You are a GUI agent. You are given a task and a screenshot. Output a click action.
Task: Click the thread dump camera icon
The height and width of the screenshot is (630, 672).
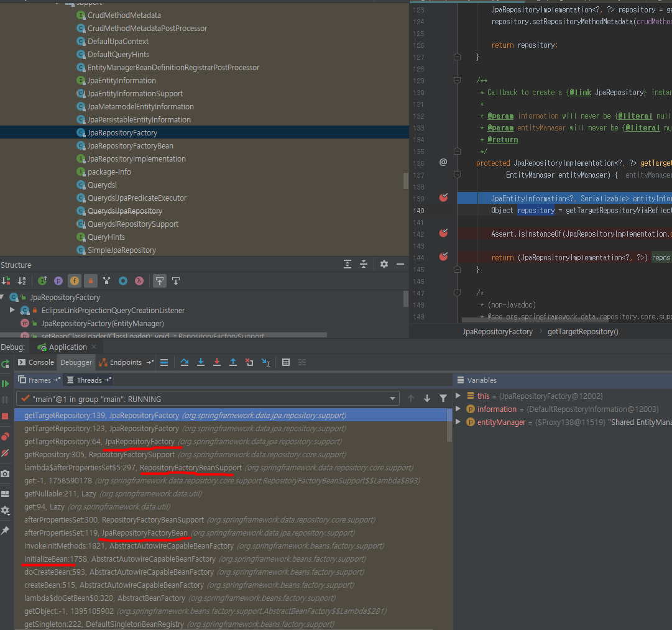5,473
